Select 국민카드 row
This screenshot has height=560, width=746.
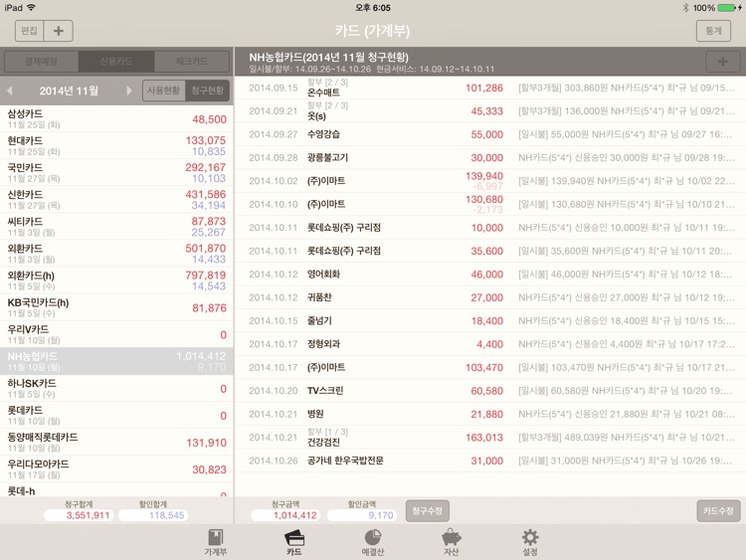click(116, 173)
